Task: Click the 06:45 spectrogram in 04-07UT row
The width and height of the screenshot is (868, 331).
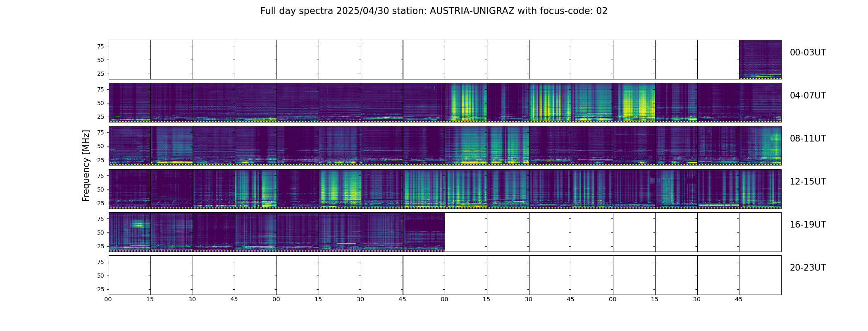Action: pos(592,103)
